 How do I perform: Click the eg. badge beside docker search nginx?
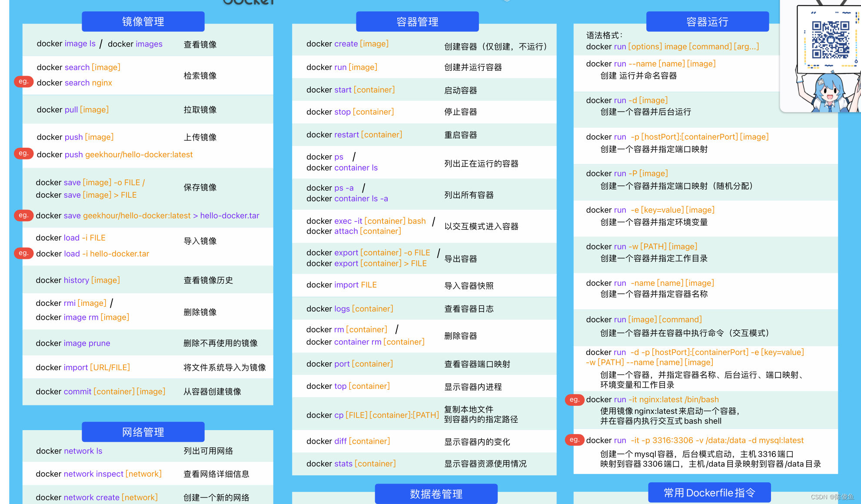coord(23,82)
